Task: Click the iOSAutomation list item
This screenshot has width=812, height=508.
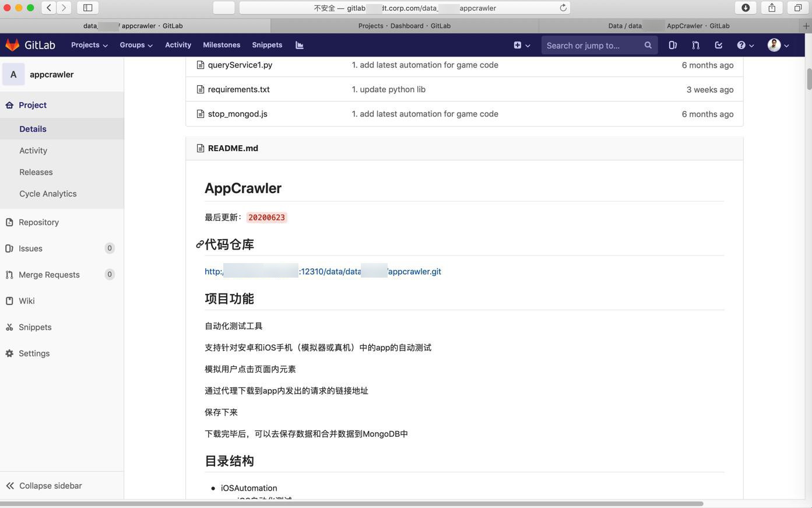Action: click(x=249, y=488)
